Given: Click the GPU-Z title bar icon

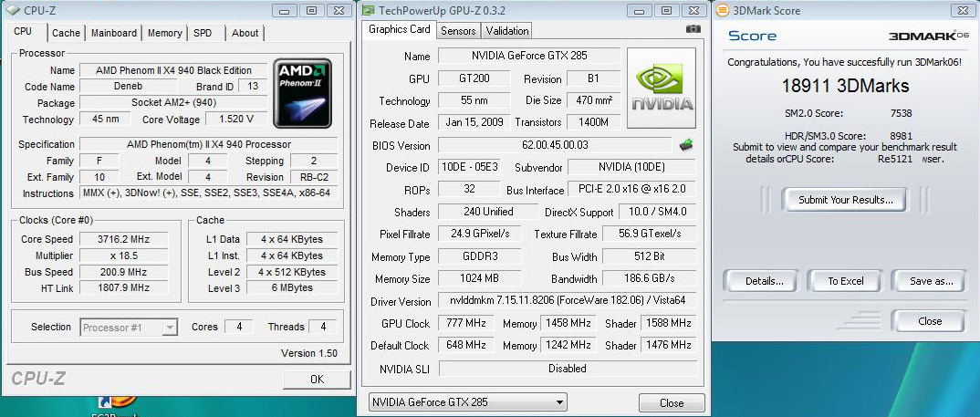Looking at the screenshot, I should 369,10.
